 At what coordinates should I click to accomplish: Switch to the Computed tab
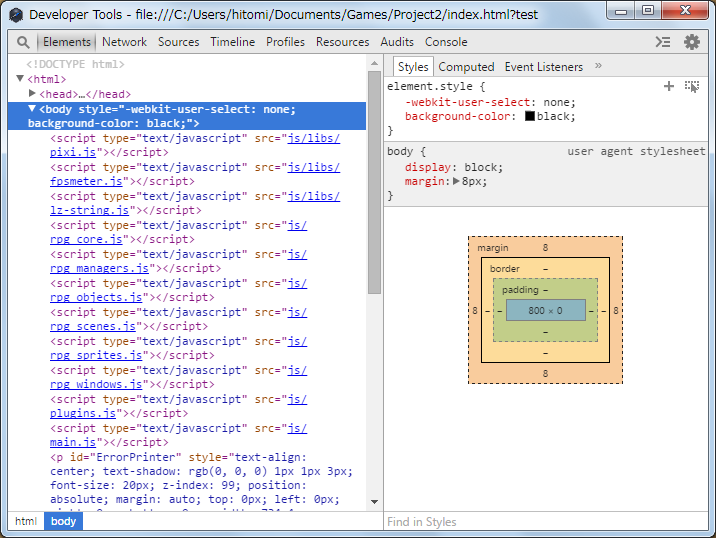[x=466, y=67]
